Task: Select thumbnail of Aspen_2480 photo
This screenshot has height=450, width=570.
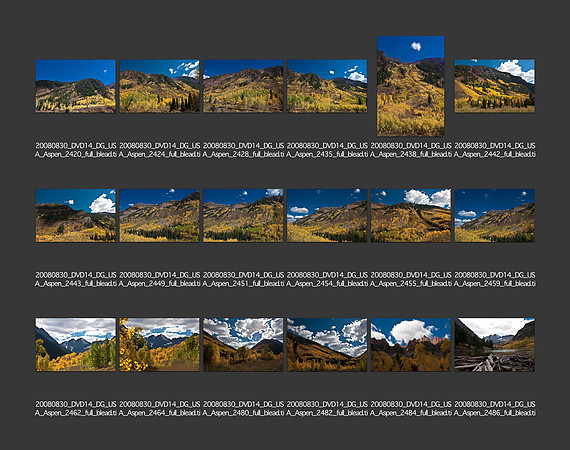Action: 243,345
